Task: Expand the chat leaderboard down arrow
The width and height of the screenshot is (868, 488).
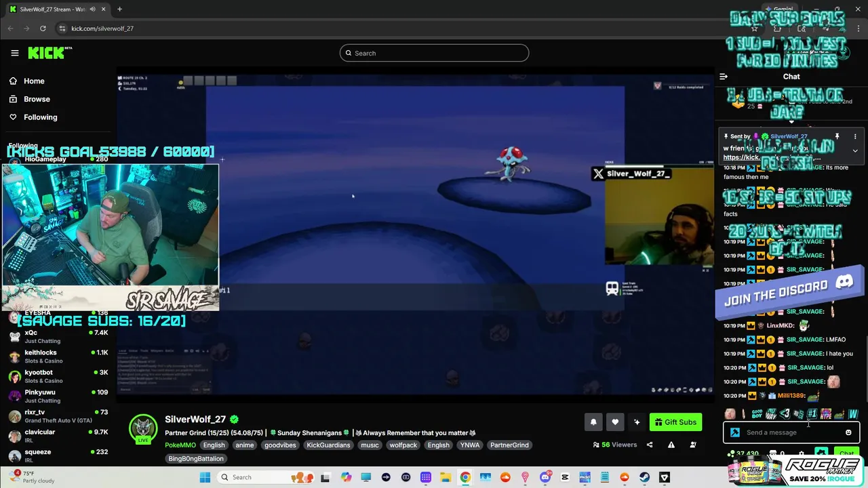Action: pos(791,123)
